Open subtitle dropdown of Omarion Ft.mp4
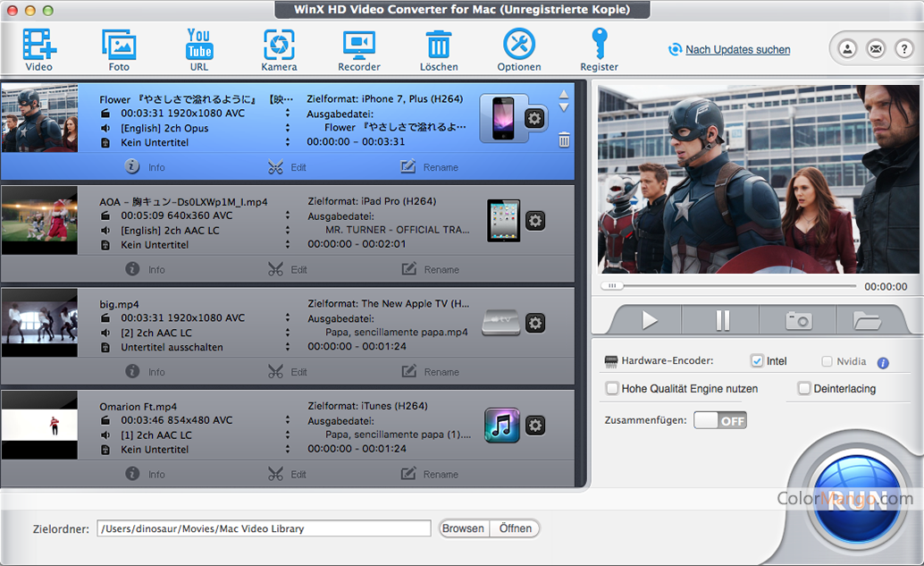 288,449
